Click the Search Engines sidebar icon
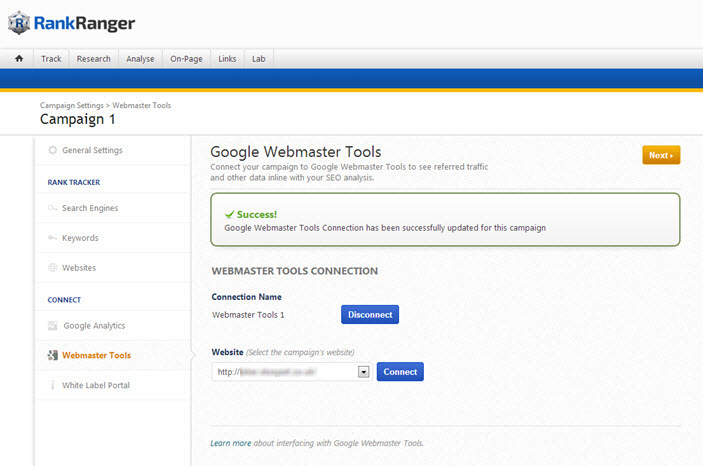The image size is (703, 466). pyautogui.click(x=52, y=208)
